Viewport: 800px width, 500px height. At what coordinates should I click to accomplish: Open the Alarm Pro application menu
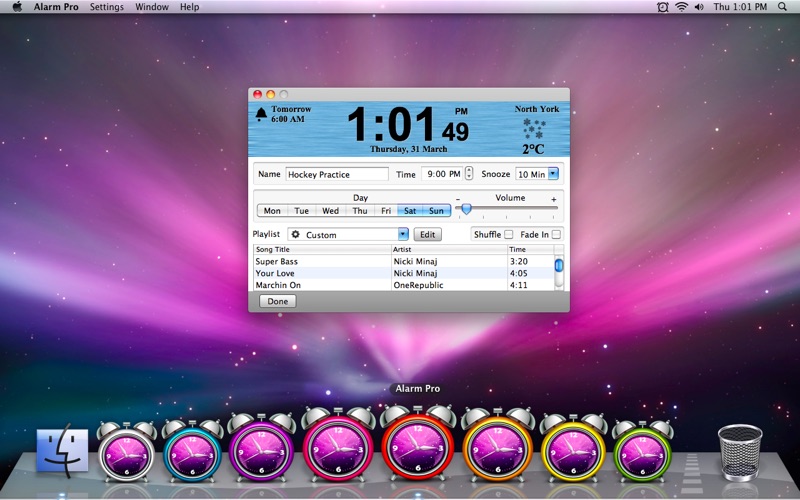[56, 7]
